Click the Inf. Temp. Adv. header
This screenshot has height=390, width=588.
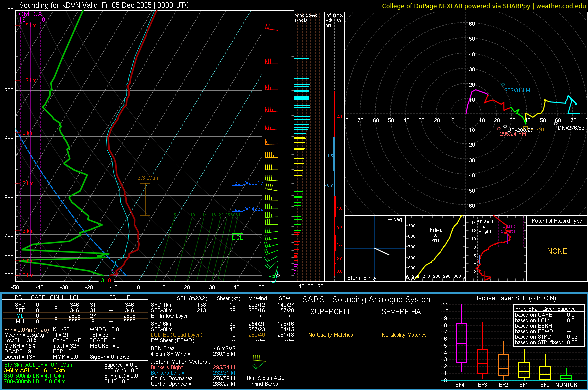334,20
